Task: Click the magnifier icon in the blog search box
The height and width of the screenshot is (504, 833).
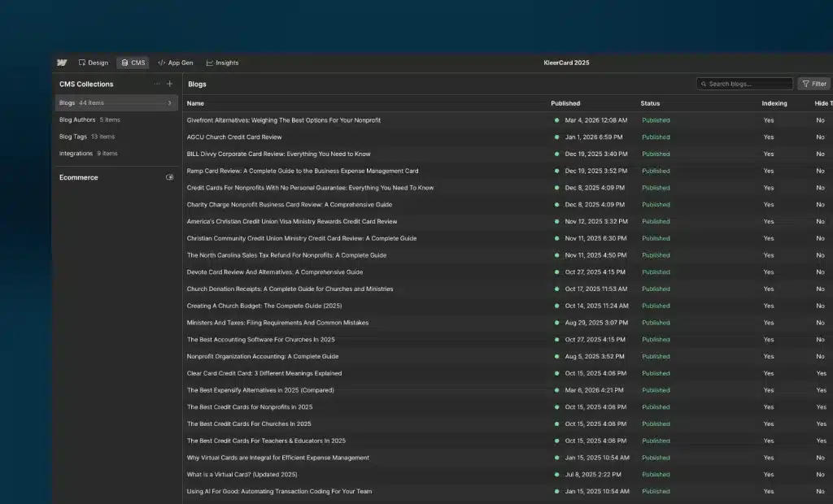Action: (703, 84)
